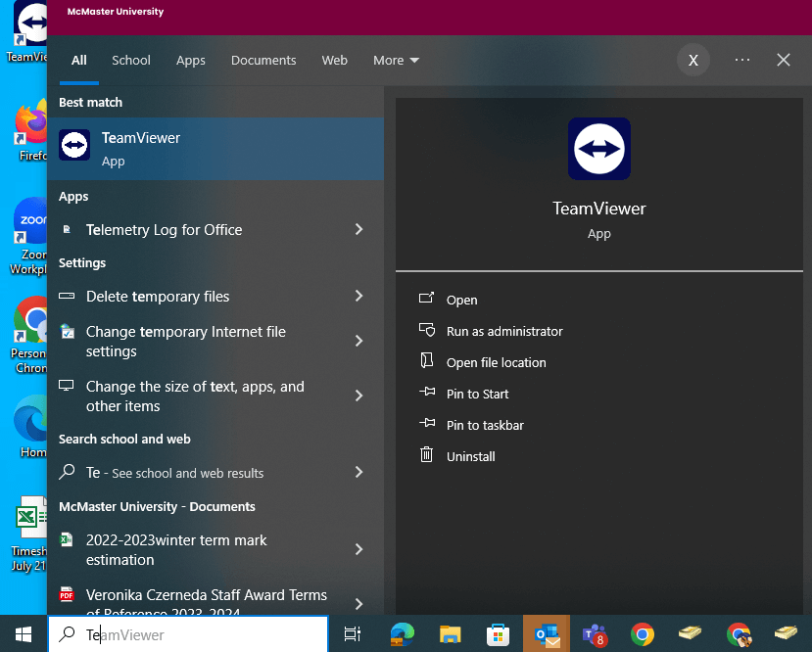Expand Te web results arrow
This screenshot has height=652, width=812.
(358, 472)
